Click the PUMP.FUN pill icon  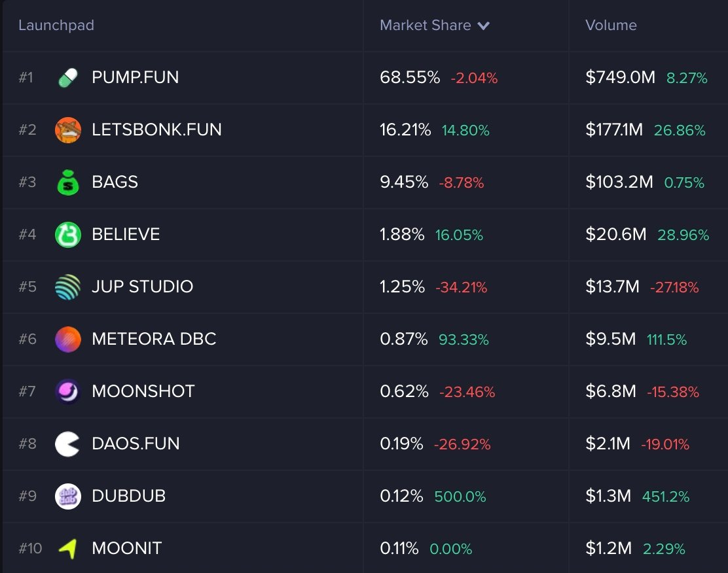pyautogui.click(x=68, y=78)
